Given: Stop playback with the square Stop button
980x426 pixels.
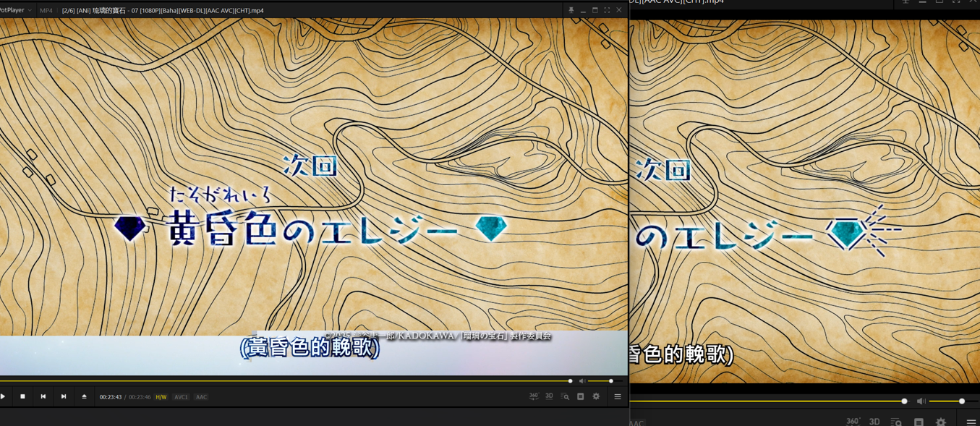Looking at the screenshot, I should [x=22, y=396].
